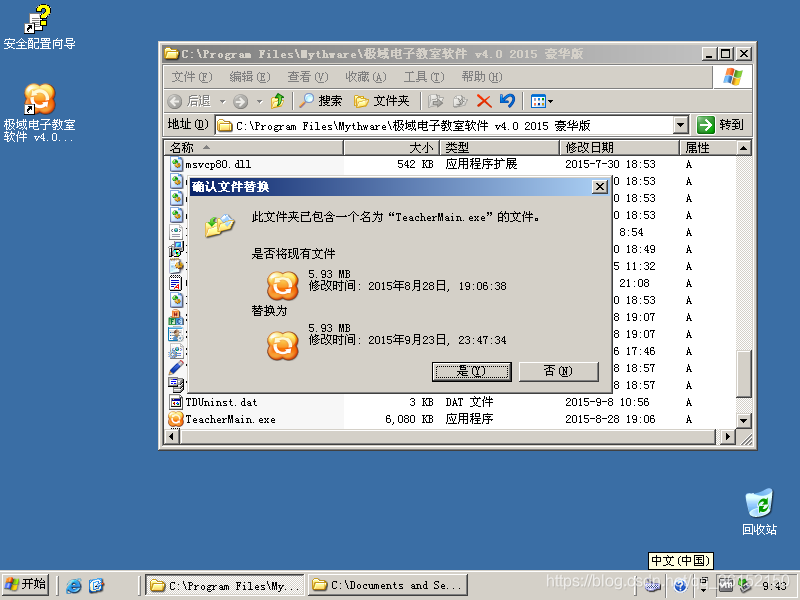Click the address bar path field
Image resolution: width=800 pixels, height=600 pixels.
point(444,125)
